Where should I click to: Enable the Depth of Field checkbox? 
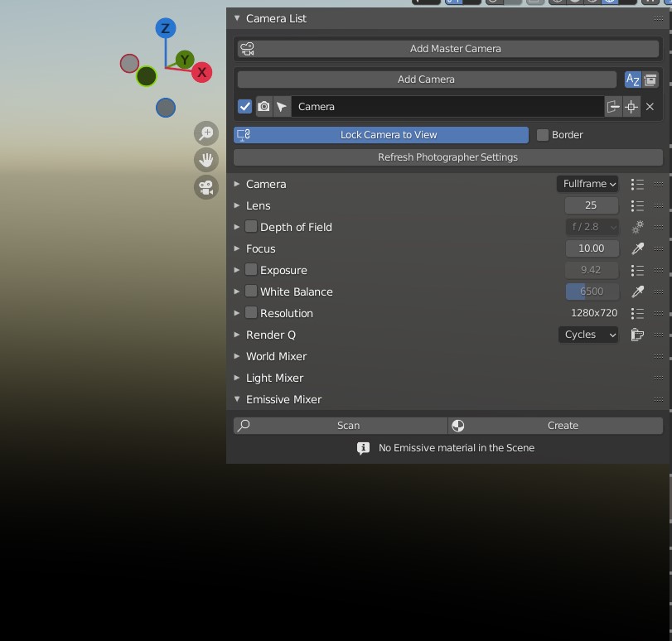tap(251, 227)
